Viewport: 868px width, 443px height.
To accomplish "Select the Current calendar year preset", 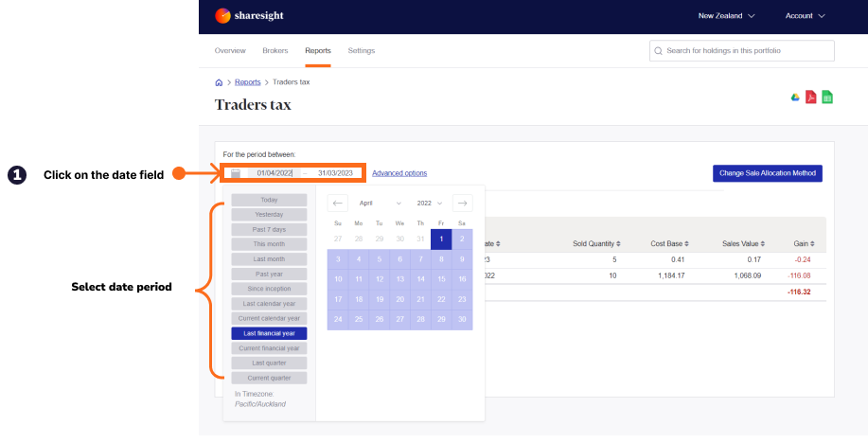I will coord(269,319).
